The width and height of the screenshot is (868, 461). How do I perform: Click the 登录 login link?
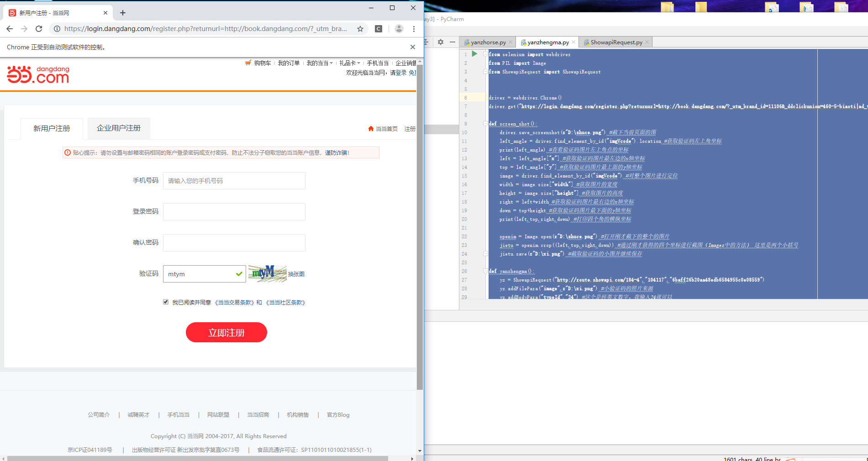click(401, 73)
